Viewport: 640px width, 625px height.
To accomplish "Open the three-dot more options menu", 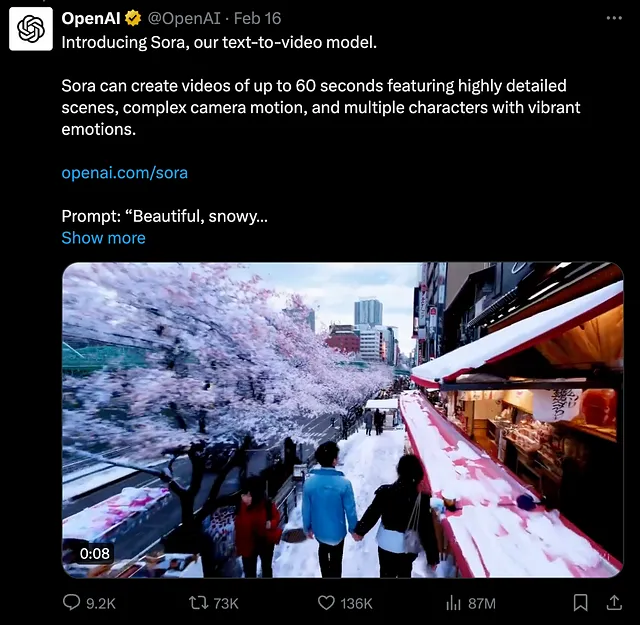I will point(614,18).
